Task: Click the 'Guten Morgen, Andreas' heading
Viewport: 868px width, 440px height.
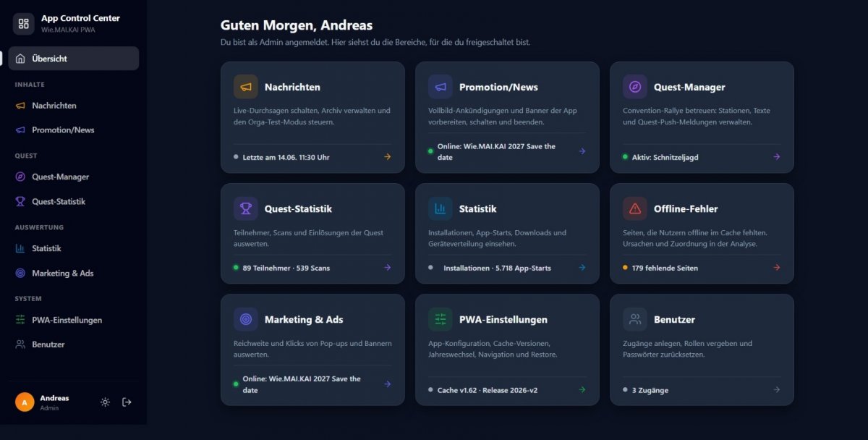Action: [x=297, y=26]
